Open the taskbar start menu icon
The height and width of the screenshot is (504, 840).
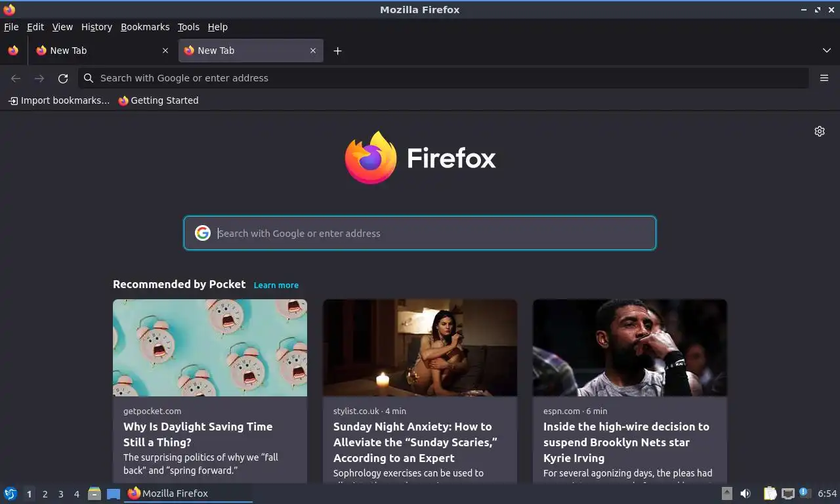click(10, 493)
